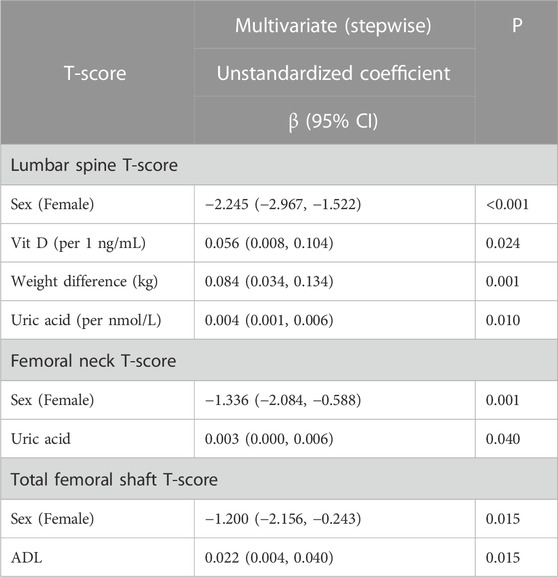Select the Lumbar spine T-score section row
This screenshot has width=558, height=577.
coord(279,165)
